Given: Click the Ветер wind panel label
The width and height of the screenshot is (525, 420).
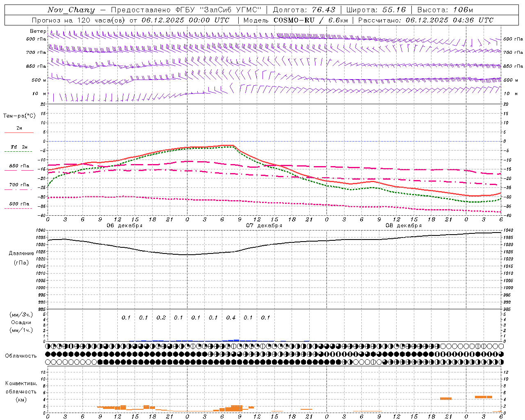Looking at the screenshot, I should coord(38,31).
